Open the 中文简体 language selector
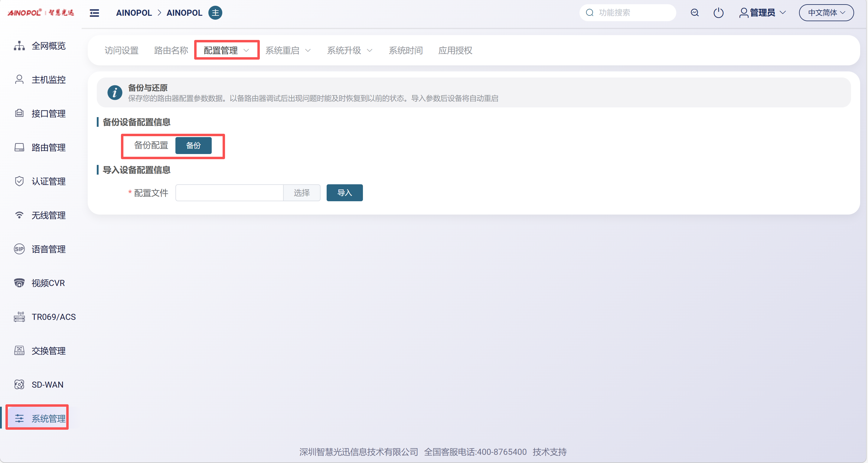 click(826, 13)
